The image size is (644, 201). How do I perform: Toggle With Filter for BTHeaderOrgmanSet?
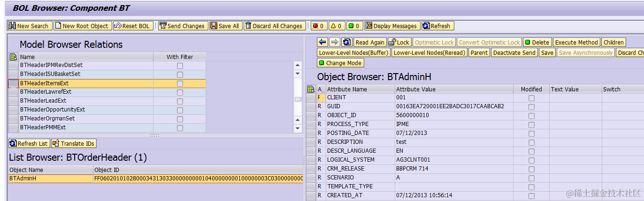(x=180, y=119)
